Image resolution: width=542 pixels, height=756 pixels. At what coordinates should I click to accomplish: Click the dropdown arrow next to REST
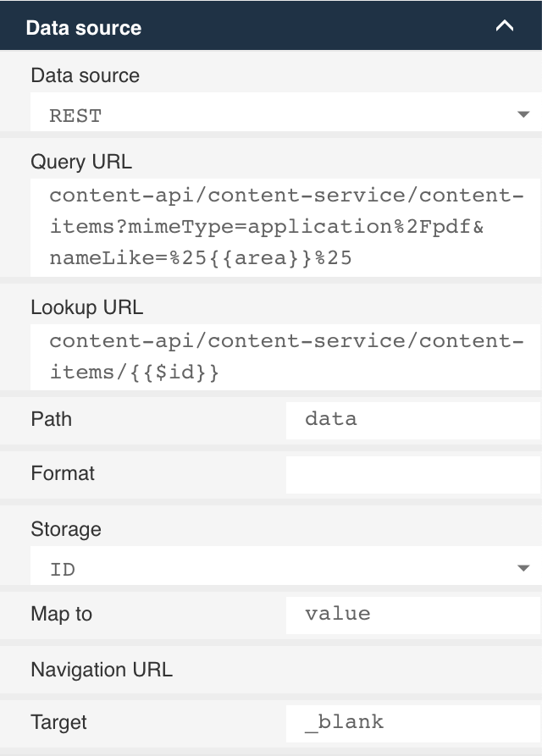click(x=524, y=114)
